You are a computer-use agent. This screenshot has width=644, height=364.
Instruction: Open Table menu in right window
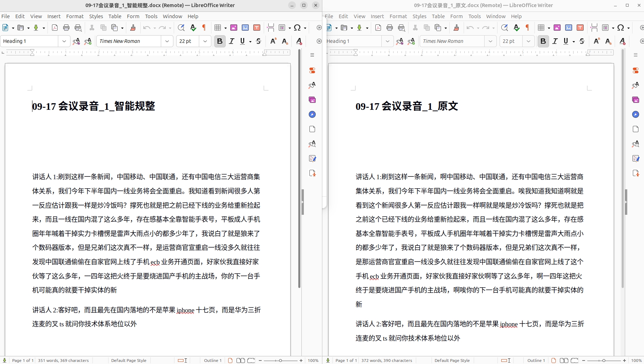tap(438, 16)
